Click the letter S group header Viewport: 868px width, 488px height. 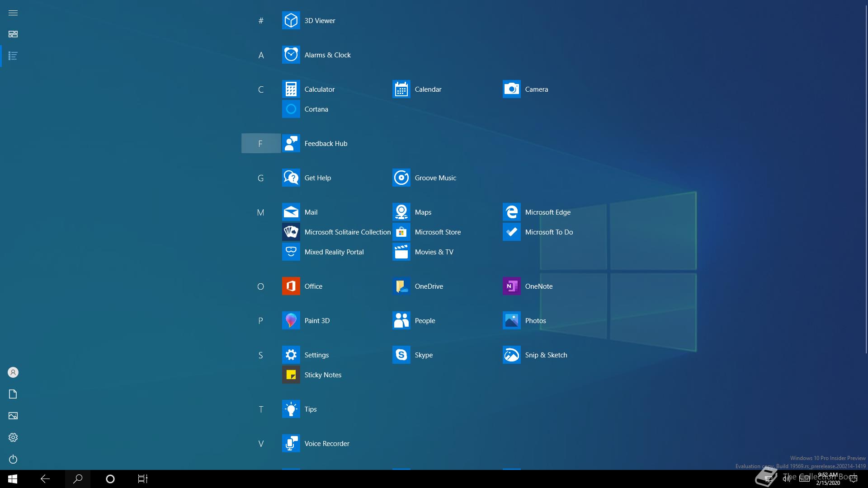(x=261, y=355)
